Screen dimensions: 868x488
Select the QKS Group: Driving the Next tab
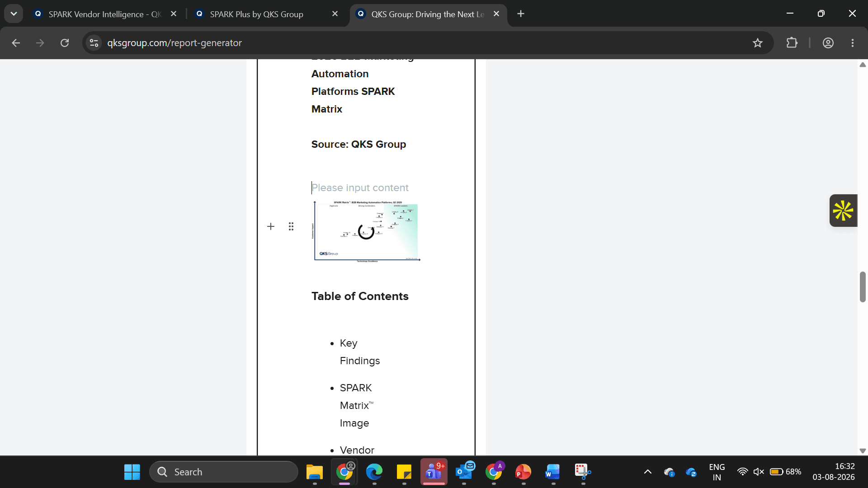coord(427,14)
